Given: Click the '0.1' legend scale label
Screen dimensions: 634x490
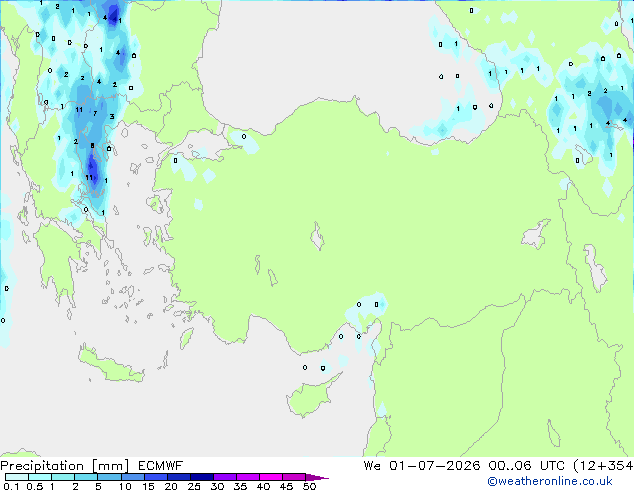Looking at the screenshot, I should [x=11, y=486].
